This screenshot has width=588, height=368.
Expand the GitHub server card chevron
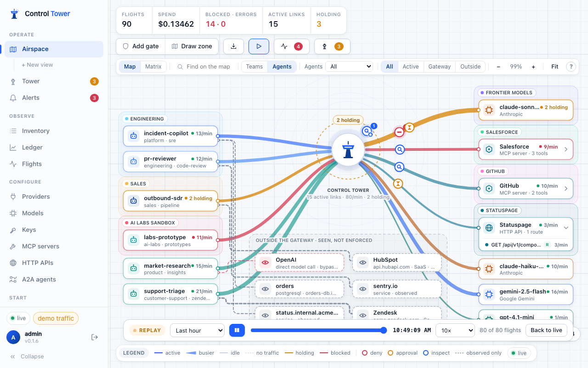click(566, 189)
